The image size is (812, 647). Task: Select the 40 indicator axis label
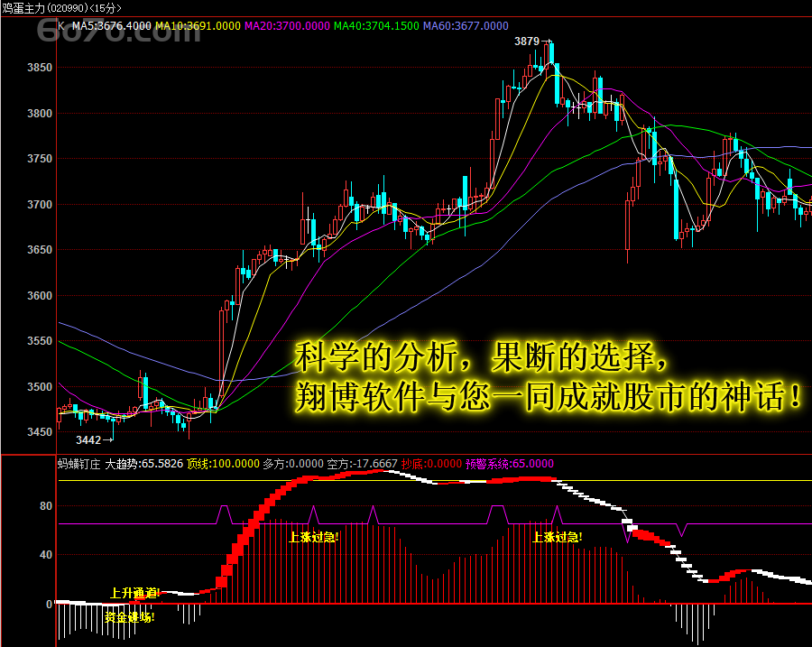(x=46, y=555)
